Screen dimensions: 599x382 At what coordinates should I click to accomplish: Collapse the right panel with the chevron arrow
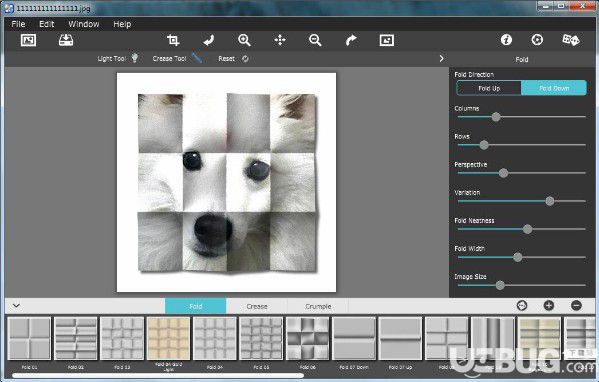pyautogui.click(x=441, y=58)
